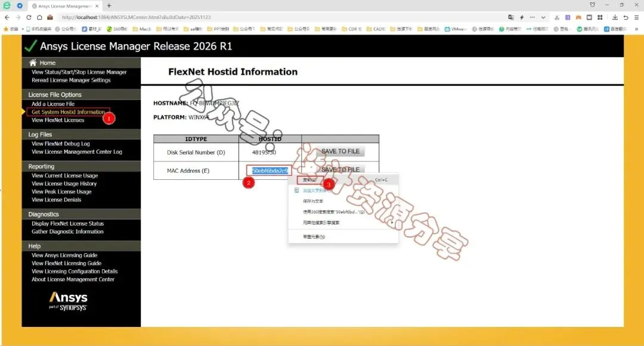Click the green 360 browser logo icon
This screenshot has height=346, width=644.
click(x=7, y=6)
